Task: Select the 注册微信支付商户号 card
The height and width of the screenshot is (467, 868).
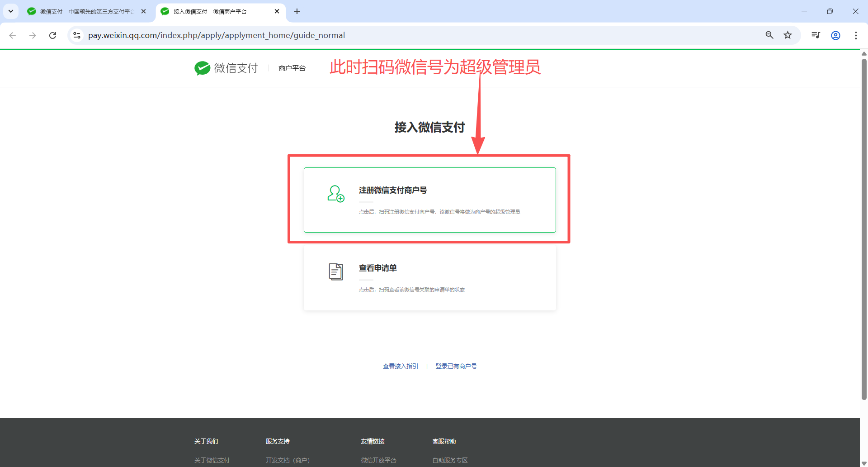Action: coord(429,200)
